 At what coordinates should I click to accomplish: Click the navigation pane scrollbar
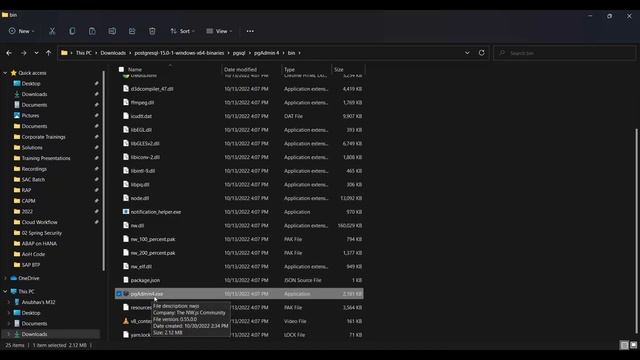104,171
